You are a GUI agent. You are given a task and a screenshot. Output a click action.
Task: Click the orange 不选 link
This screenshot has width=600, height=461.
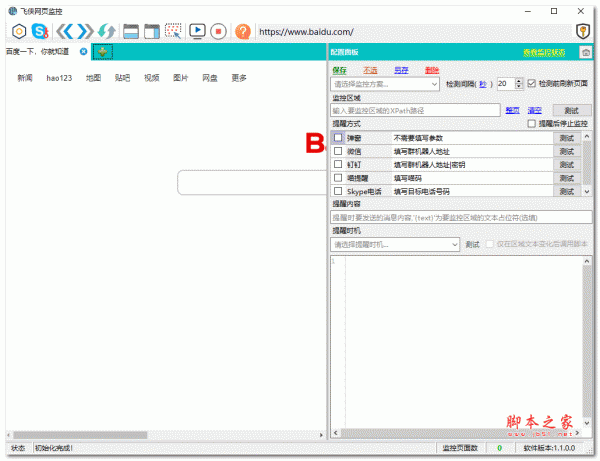pyautogui.click(x=370, y=70)
